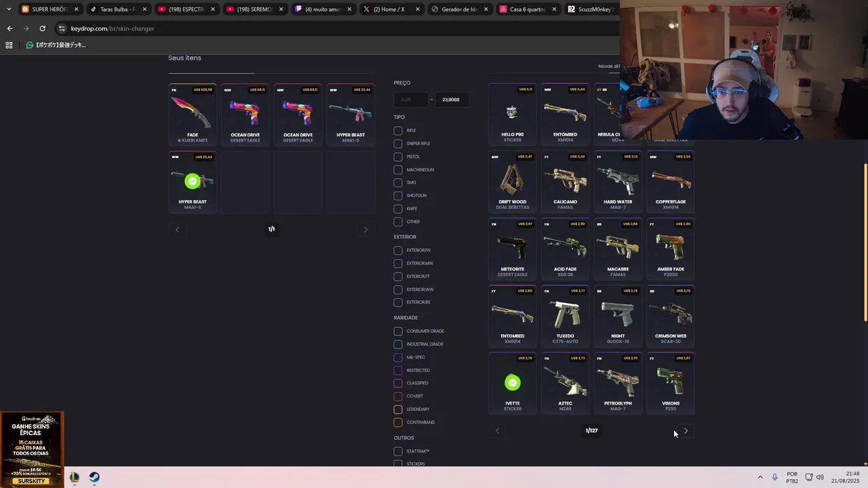Deselect the checked Ivette sticker
This screenshot has width=868, height=488.
coord(512,383)
